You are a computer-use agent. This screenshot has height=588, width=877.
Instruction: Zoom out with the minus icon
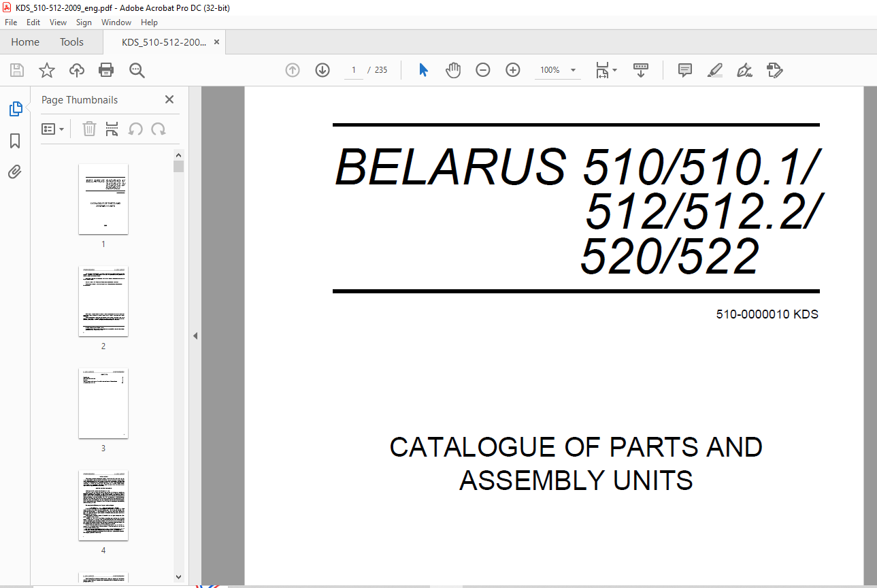pos(483,70)
